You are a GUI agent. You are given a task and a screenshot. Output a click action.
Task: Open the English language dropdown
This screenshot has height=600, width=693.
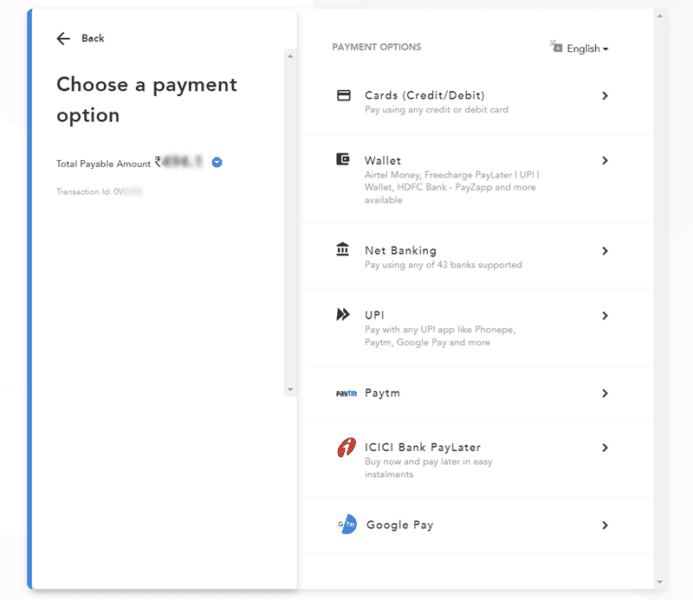(587, 49)
